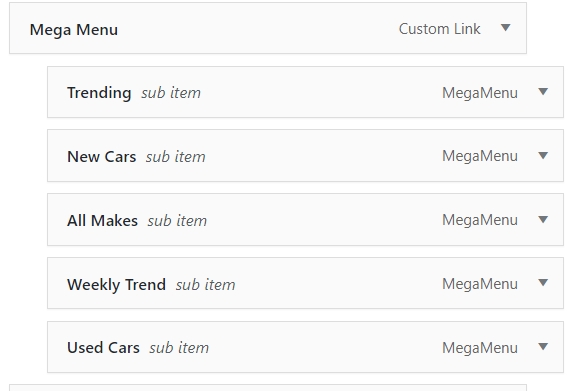Screen dimensions: 573x391
Task: Click the Weekly Trend item title
Action: (117, 285)
